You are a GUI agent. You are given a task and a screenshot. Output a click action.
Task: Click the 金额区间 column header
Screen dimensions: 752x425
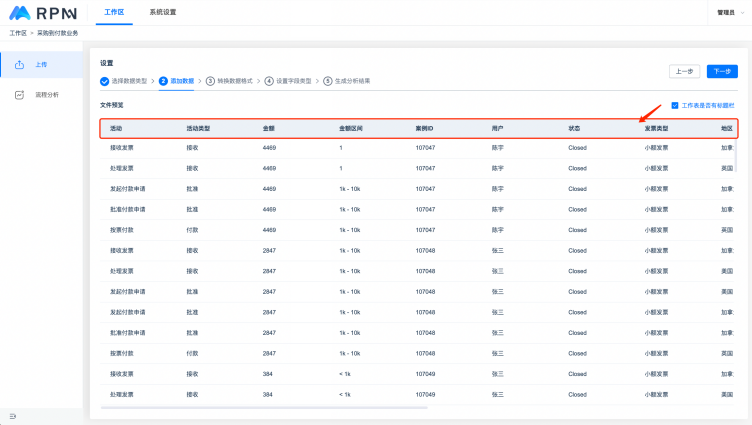coord(353,129)
